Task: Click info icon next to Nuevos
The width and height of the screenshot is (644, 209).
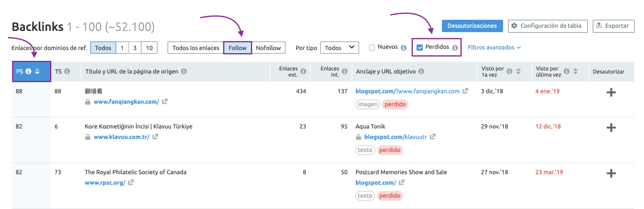Action: coord(404,48)
